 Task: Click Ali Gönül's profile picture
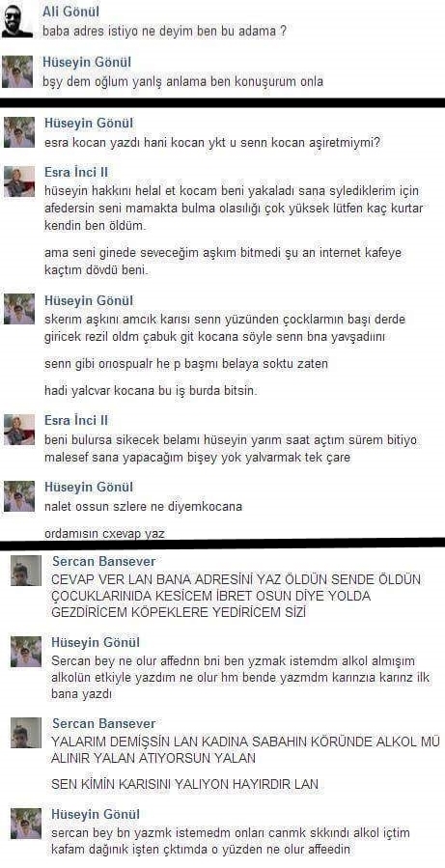point(17,21)
